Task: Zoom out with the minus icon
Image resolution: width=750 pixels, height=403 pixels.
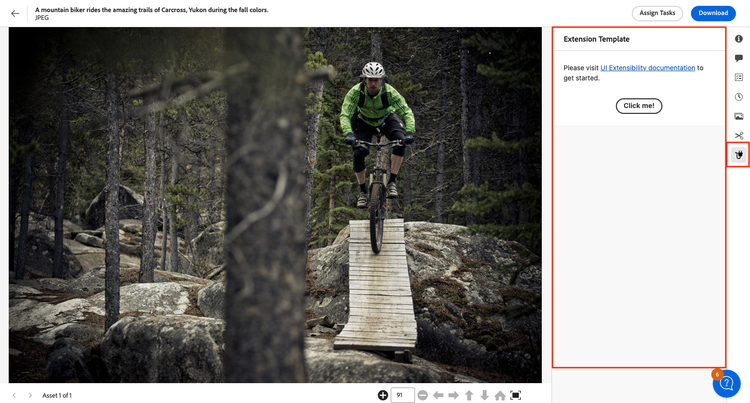Action: coord(423,395)
